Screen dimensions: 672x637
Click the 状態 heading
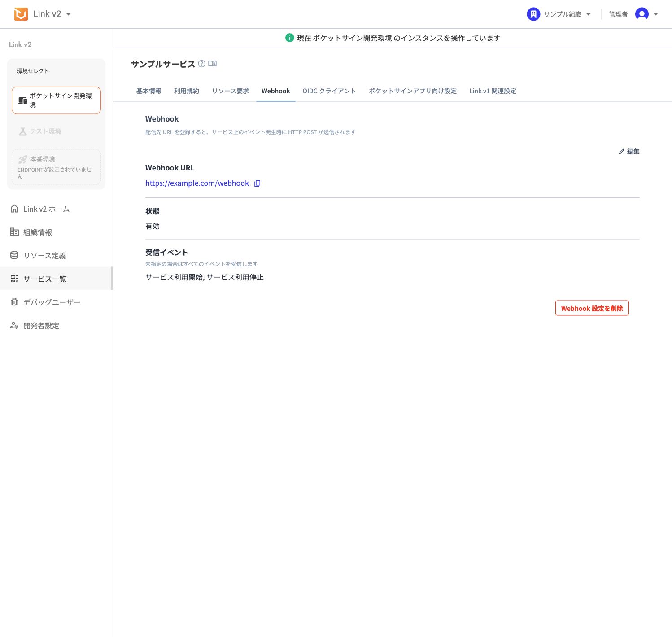coord(153,211)
